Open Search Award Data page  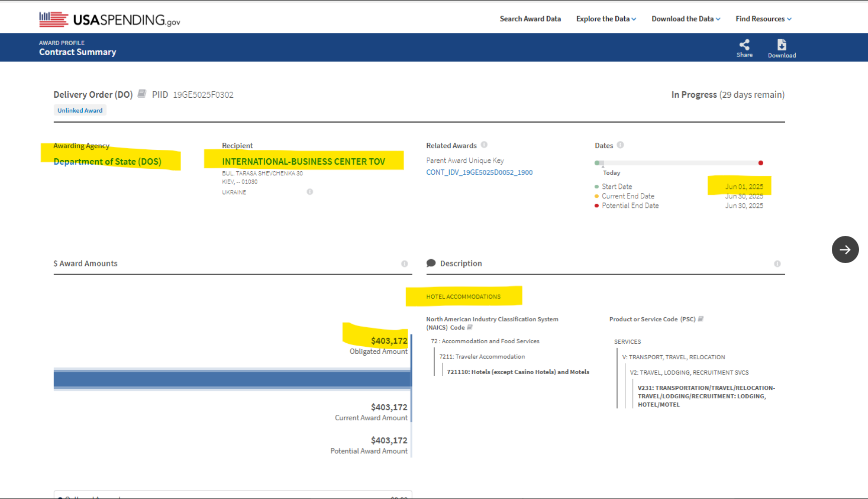click(530, 19)
